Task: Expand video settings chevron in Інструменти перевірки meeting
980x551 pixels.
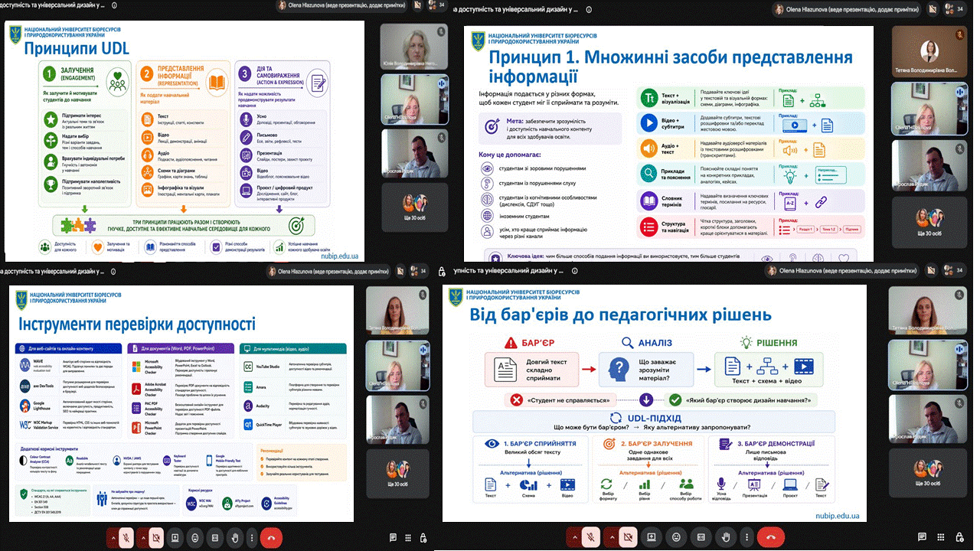Action: click(x=143, y=537)
